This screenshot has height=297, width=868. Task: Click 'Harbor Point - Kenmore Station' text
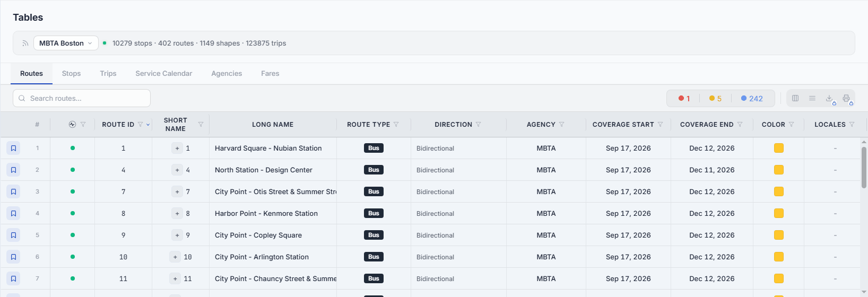click(266, 213)
